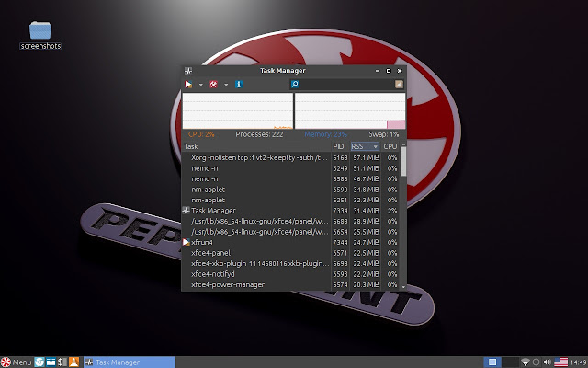
Task: Open the terminal launcher in panel
Action: 62,362
